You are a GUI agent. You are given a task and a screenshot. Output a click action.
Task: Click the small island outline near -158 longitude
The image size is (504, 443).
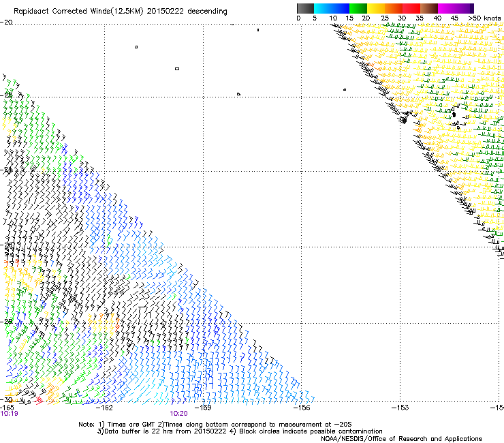click(x=238, y=94)
